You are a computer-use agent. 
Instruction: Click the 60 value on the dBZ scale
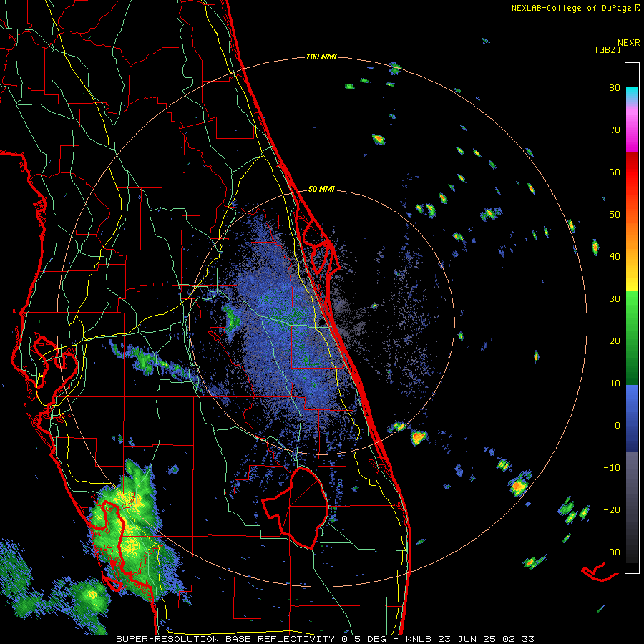pos(615,172)
